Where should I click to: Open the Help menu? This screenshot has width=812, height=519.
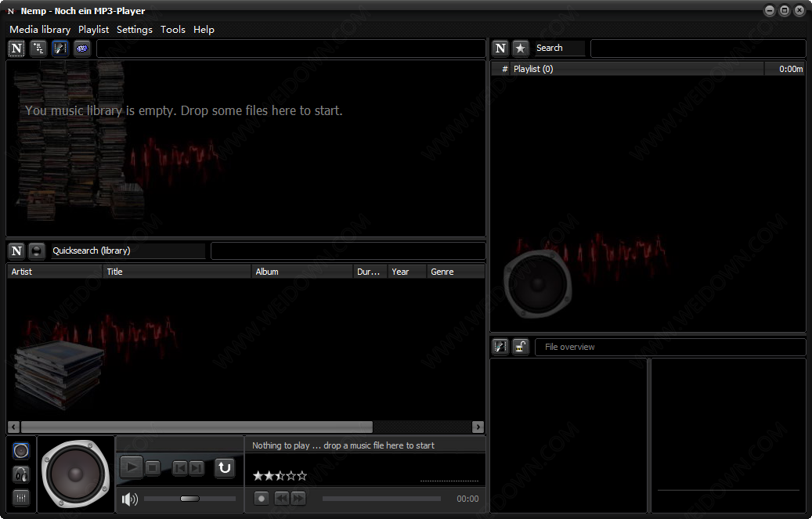point(204,30)
